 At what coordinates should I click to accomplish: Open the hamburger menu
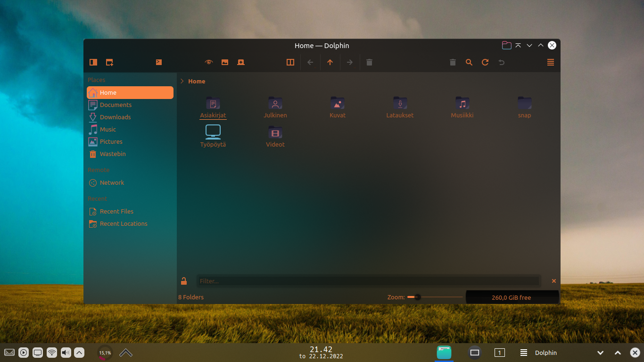(550, 62)
